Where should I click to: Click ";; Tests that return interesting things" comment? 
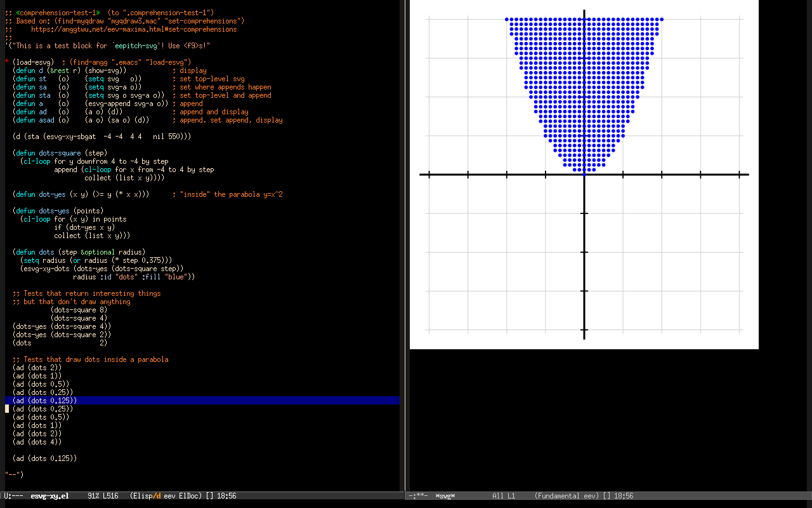(x=87, y=293)
